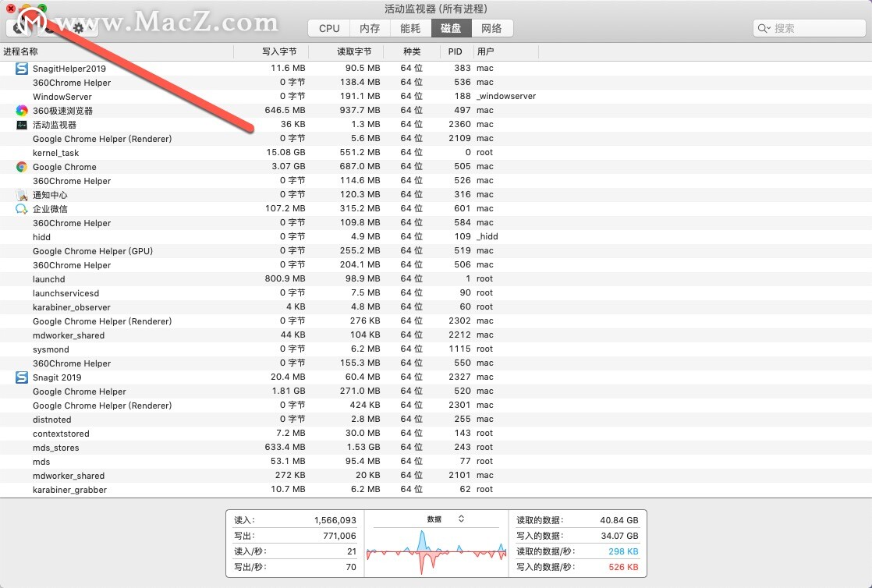Click the 360极速浏览器 colorful app icon
Viewport: 872px width, 588px height.
point(22,110)
